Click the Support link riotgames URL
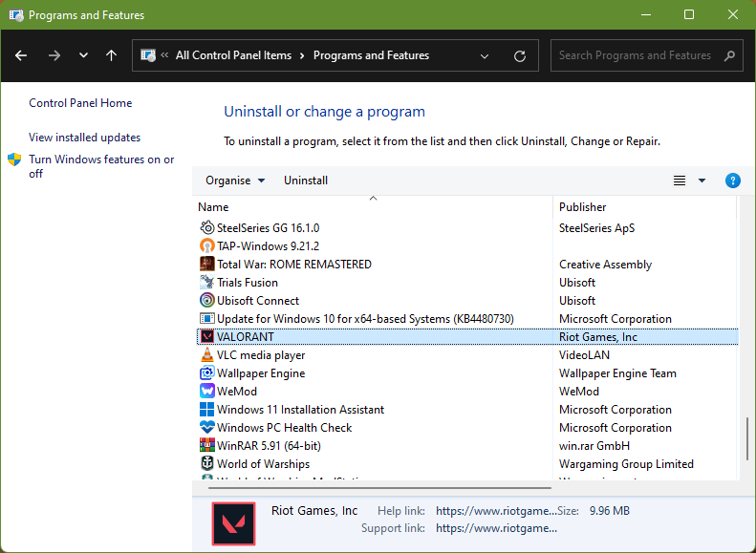 click(496, 528)
